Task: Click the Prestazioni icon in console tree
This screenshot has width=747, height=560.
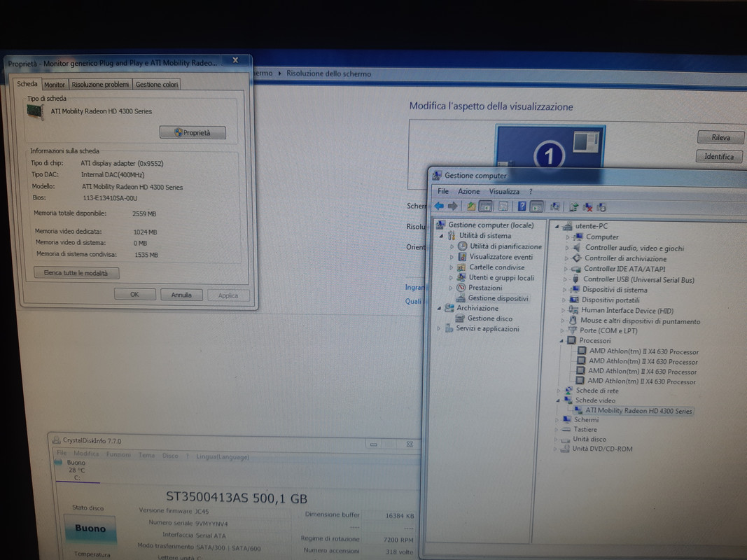Action: point(461,288)
